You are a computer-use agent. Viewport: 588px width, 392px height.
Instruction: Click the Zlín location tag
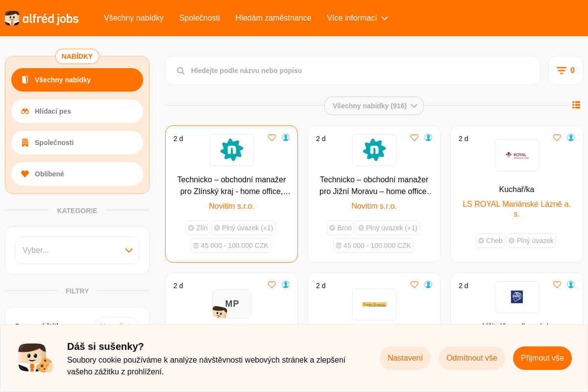(x=198, y=228)
